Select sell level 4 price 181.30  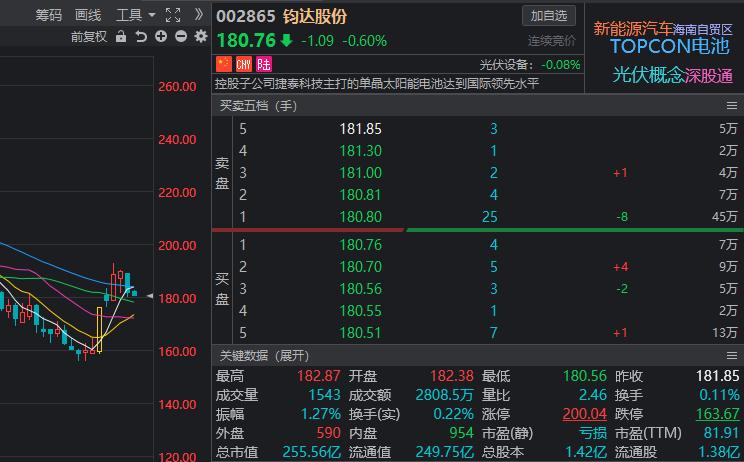click(x=361, y=151)
